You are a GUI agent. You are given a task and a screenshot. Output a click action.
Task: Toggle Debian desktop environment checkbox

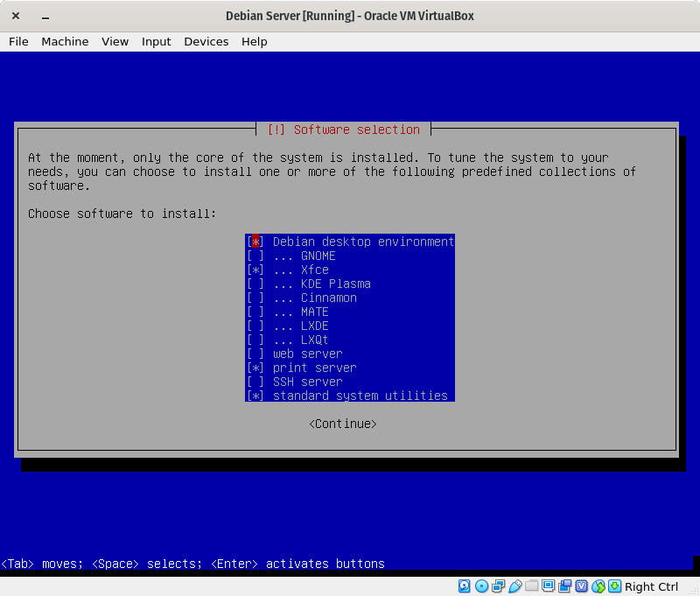coord(255,242)
